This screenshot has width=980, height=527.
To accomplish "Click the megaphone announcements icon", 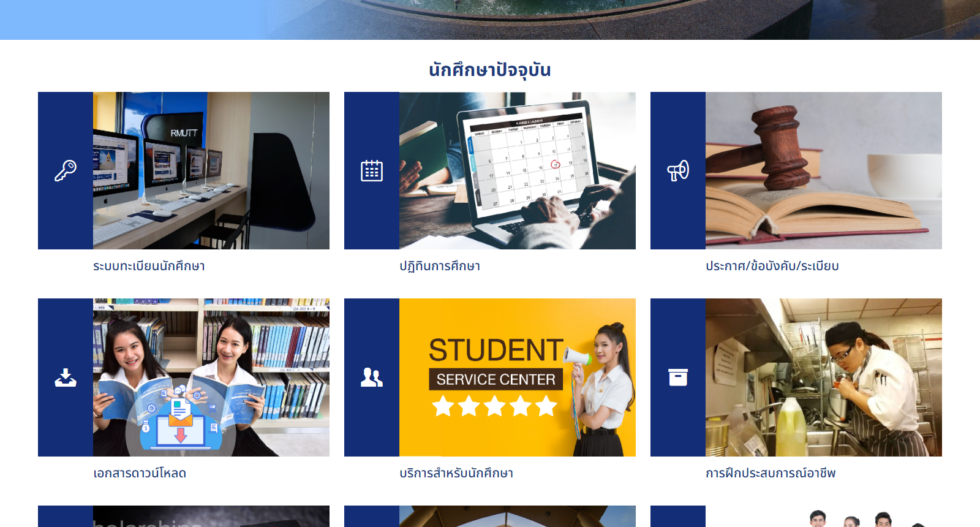I will [x=678, y=171].
